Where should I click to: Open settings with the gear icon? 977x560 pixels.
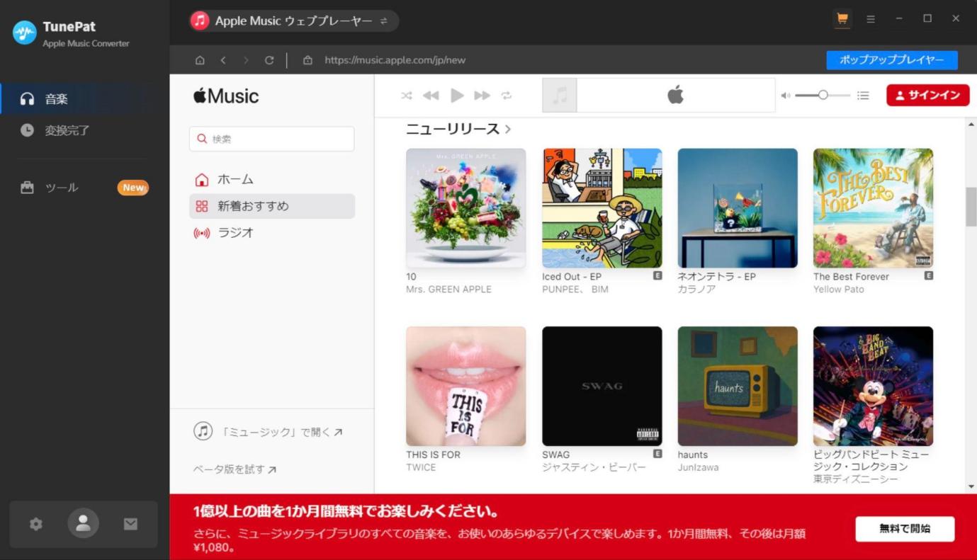35,524
